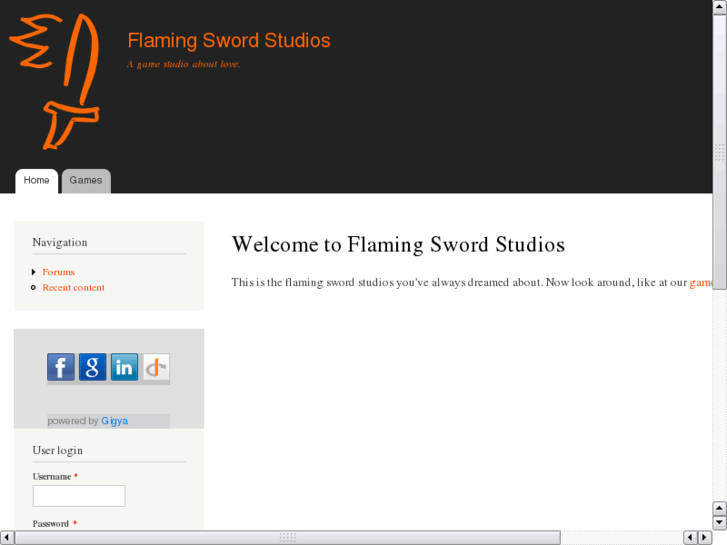This screenshot has width=727, height=545.
Task: Sign in with the LinkedIn icon
Action: [x=124, y=367]
